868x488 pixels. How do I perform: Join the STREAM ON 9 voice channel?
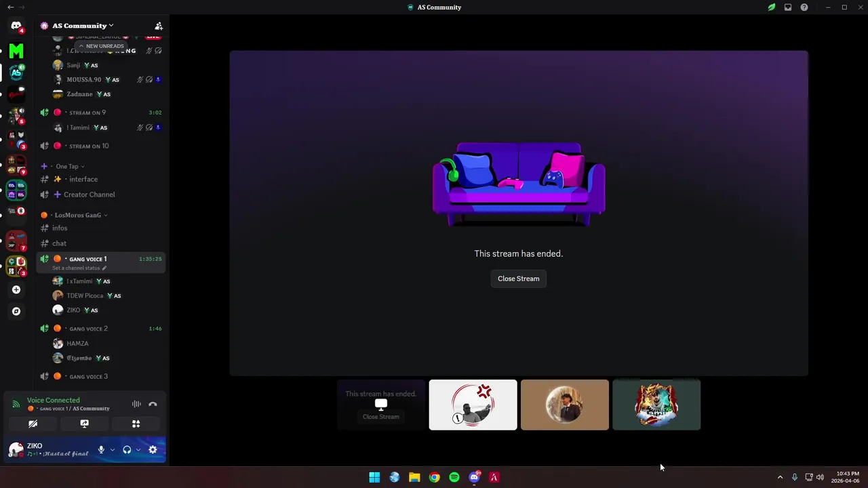[102, 113]
